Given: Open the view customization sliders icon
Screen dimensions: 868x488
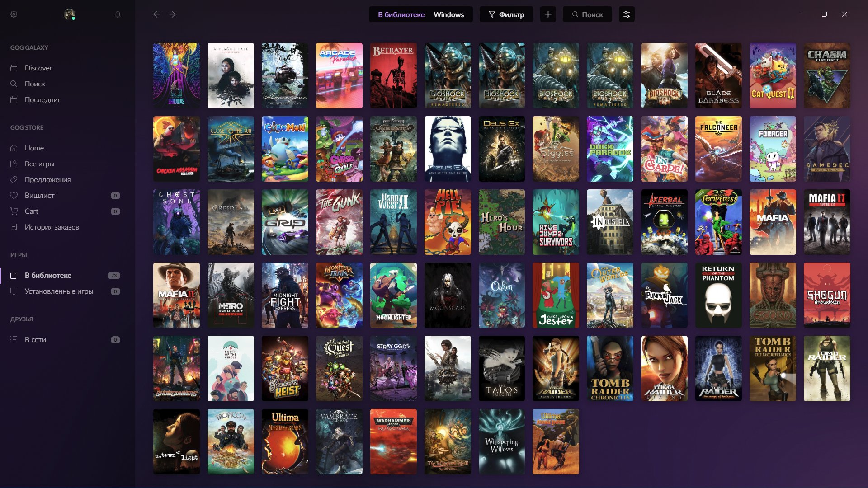Looking at the screenshot, I should click(x=627, y=14).
